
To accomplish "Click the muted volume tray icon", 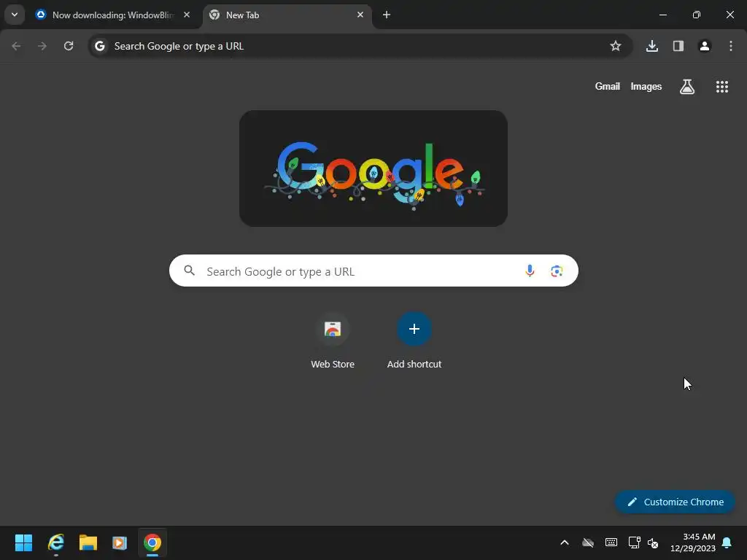I will (x=653, y=542).
